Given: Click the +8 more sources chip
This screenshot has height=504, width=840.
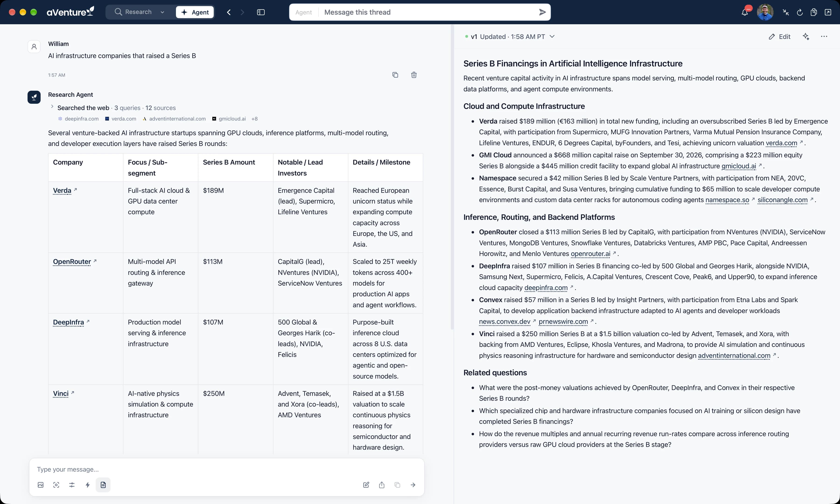Looking at the screenshot, I should 254,119.
